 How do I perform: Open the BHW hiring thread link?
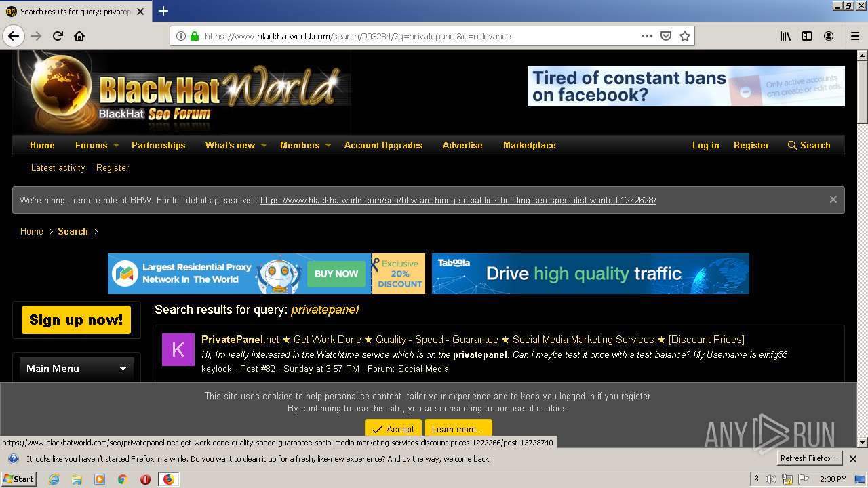[x=458, y=200]
